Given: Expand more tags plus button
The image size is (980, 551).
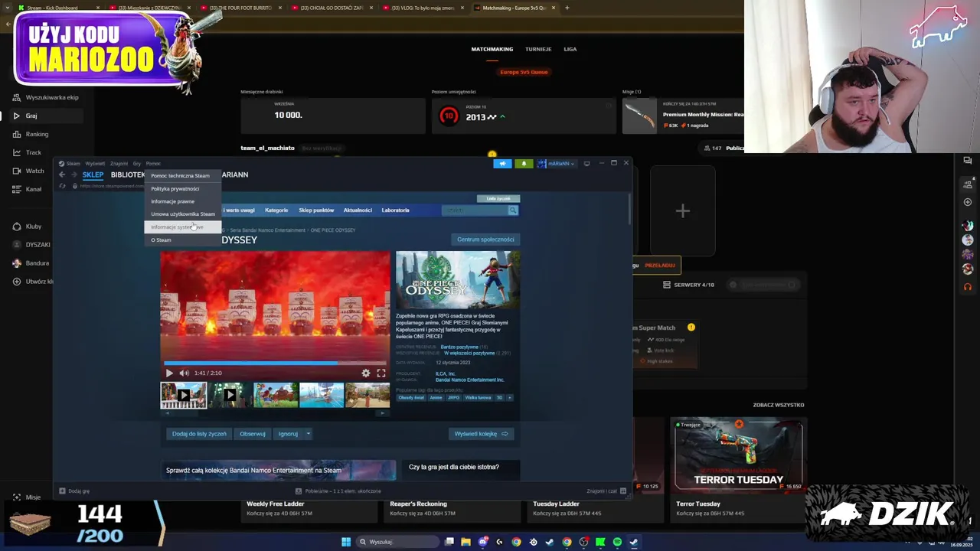Looking at the screenshot, I should (x=510, y=398).
